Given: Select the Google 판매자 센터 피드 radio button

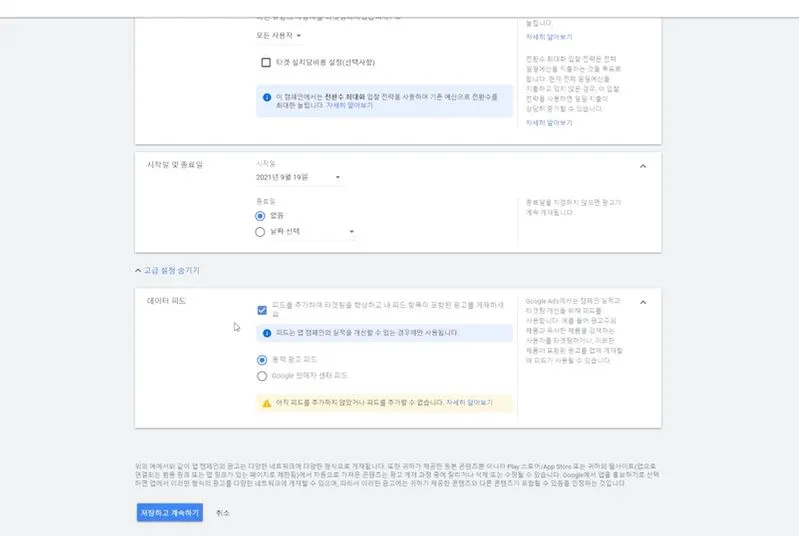Looking at the screenshot, I should point(262,376).
